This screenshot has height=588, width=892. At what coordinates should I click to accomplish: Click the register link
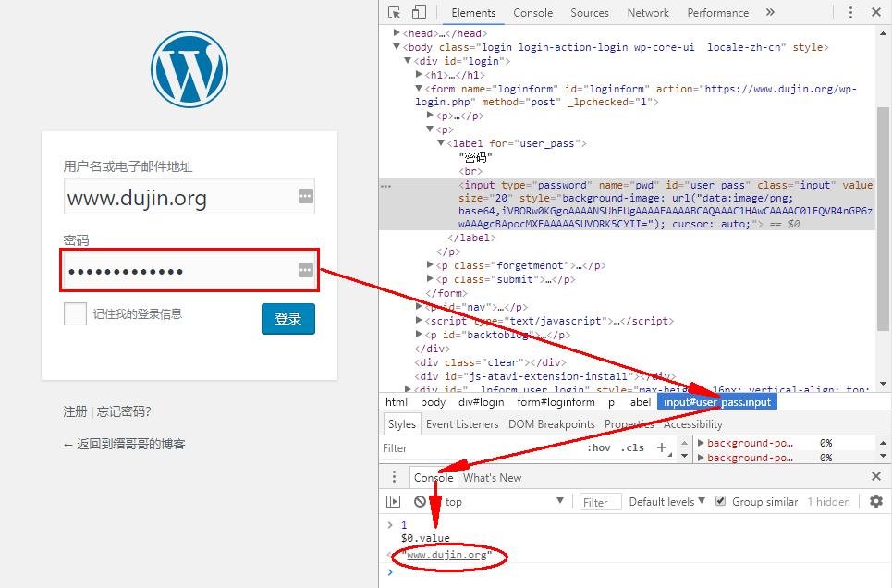pos(75,411)
